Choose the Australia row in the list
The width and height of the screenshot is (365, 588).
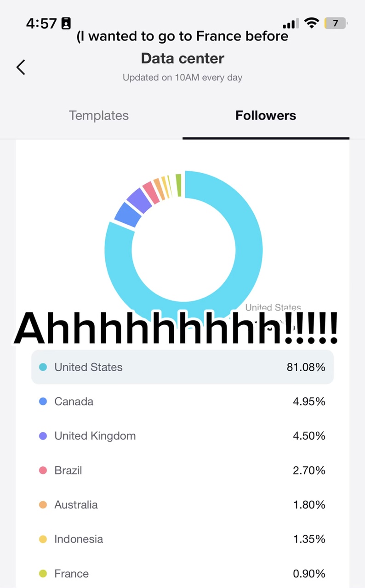point(182,505)
